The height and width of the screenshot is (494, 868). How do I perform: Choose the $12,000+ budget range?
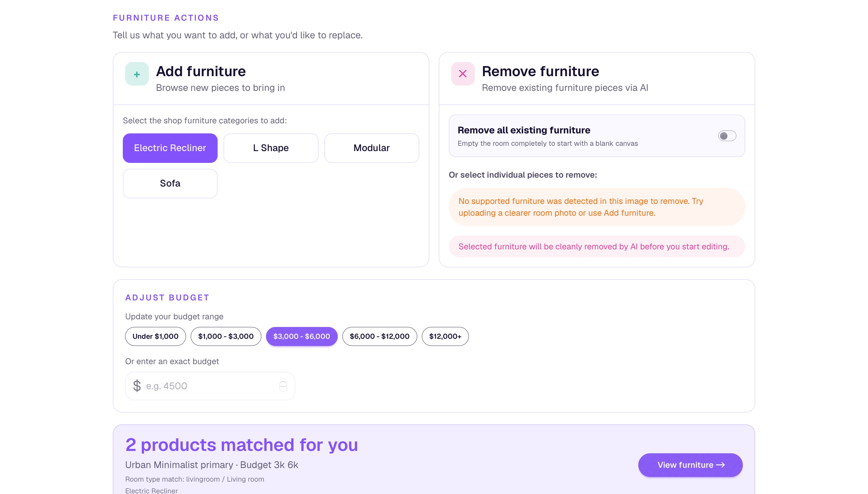(x=445, y=336)
